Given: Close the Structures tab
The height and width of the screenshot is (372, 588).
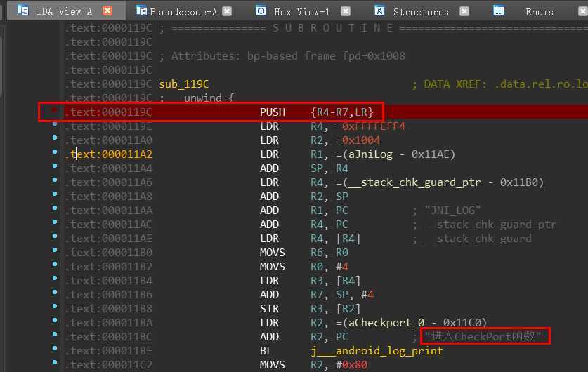Looking at the screenshot, I should click(x=464, y=11).
